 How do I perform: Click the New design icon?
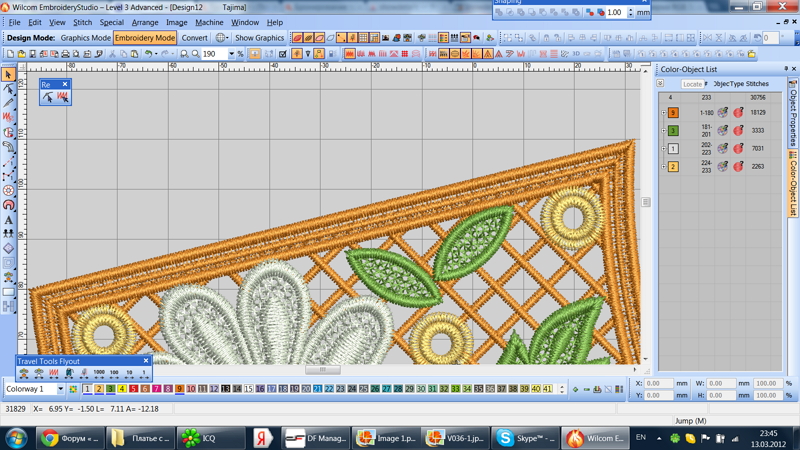(x=10, y=54)
